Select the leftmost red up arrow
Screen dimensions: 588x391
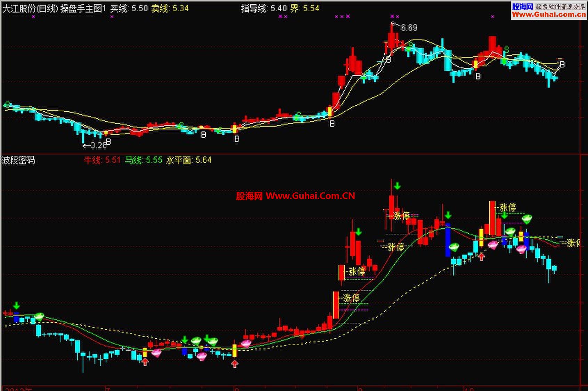tap(145, 362)
